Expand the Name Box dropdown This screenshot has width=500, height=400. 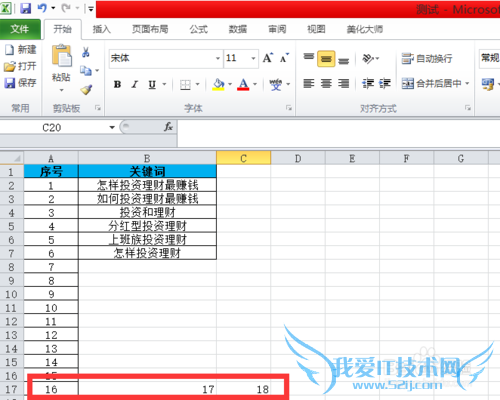[112, 127]
